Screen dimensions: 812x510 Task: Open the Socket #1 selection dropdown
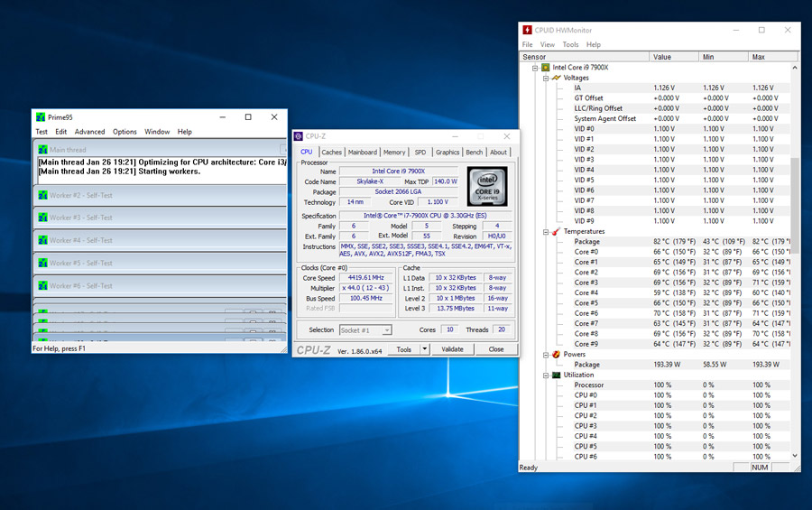pyautogui.click(x=386, y=330)
